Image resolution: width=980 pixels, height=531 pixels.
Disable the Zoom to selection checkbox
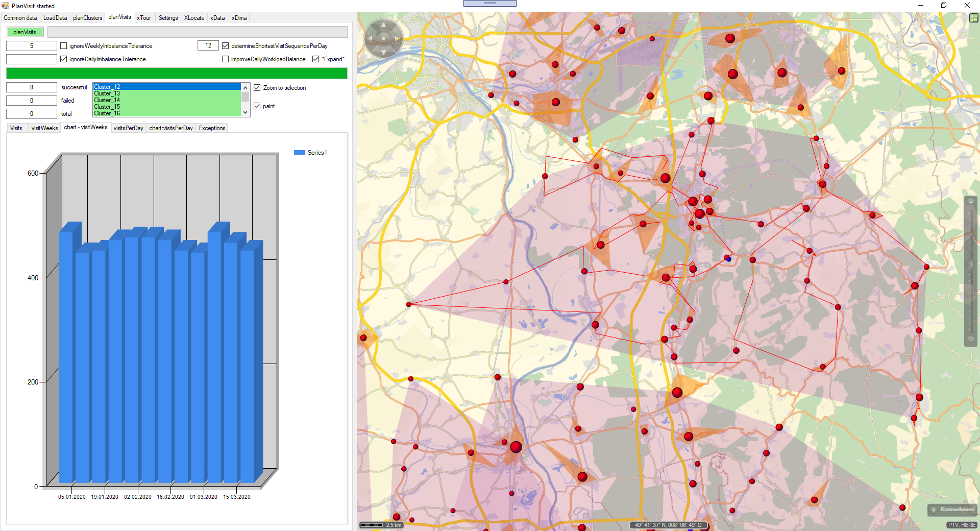[x=257, y=88]
